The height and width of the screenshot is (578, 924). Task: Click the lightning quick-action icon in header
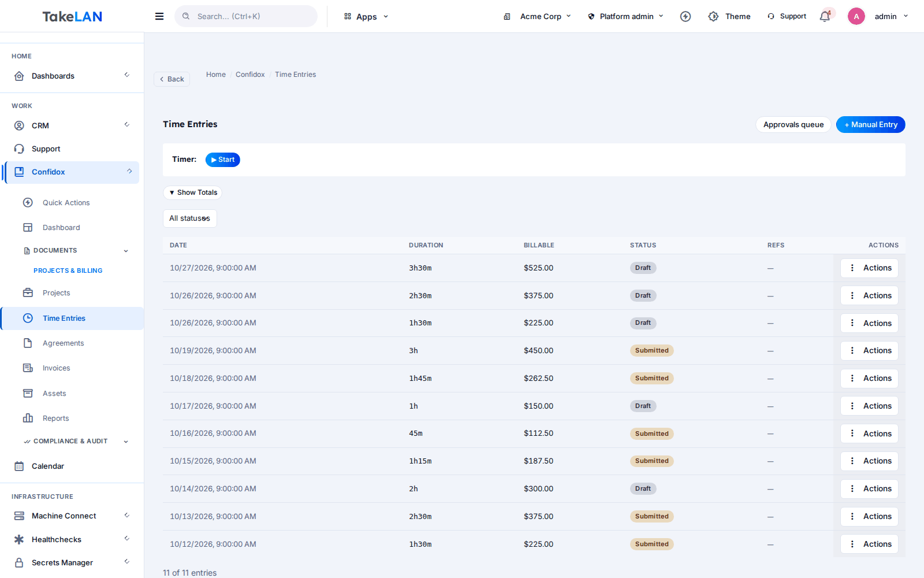click(x=685, y=16)
